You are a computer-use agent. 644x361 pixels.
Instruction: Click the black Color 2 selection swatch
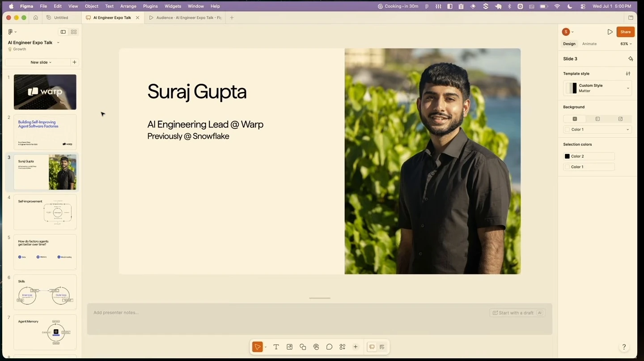567,156
